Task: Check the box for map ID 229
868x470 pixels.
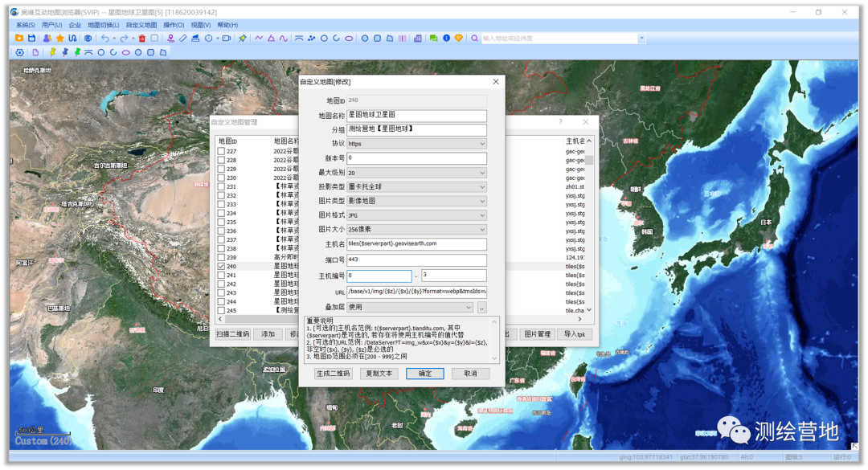Action: pos(222,169)
